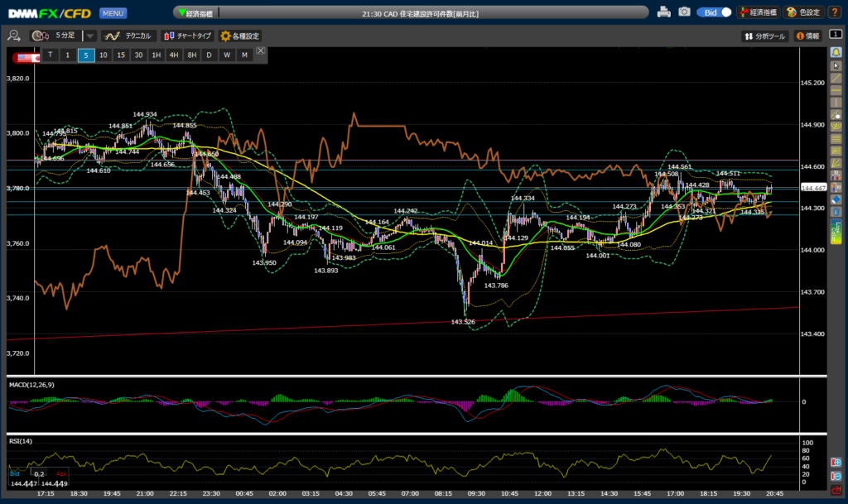Select the horizontal line drawing tool
848x504 pixels.
pos(836,89)
